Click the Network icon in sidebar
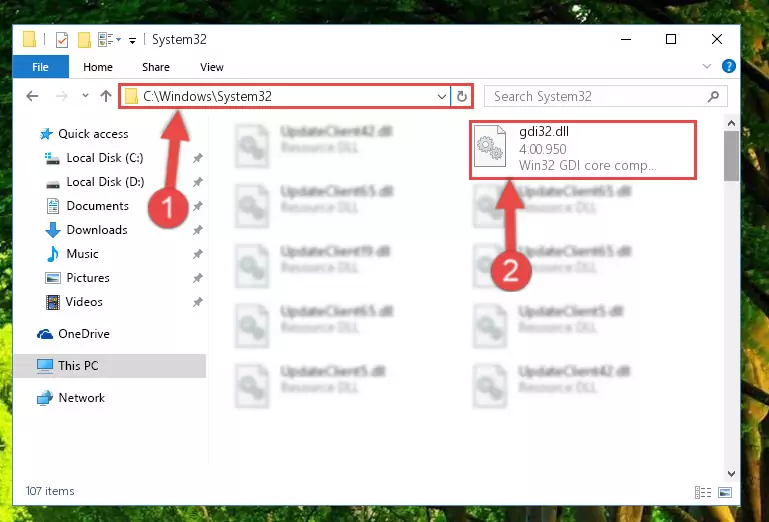769x522 pixels. [x=45, y=398]
